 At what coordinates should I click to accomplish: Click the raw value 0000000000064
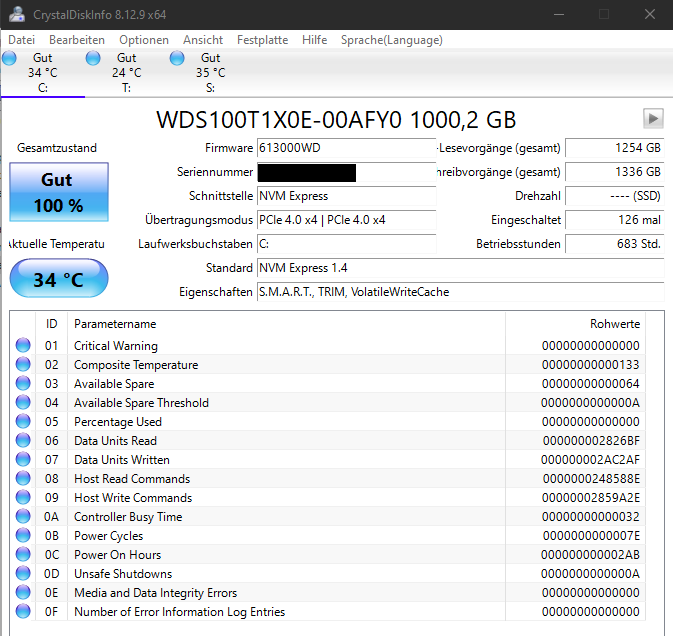(591, 384)
